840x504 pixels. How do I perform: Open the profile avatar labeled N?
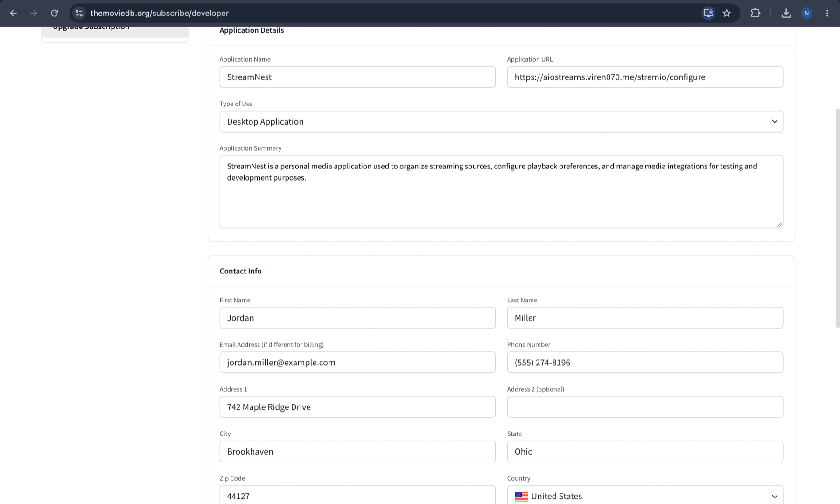[806, 13]
